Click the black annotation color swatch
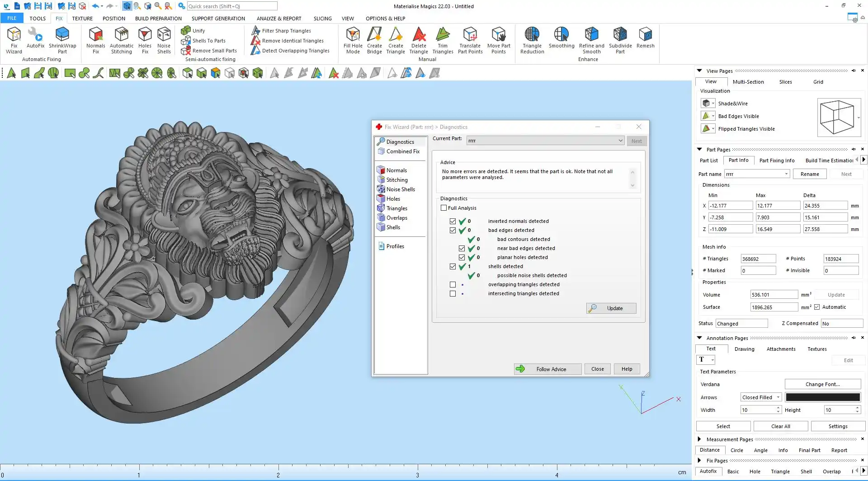The width and height of the screenshot is (868, 481). pos(822,397)
